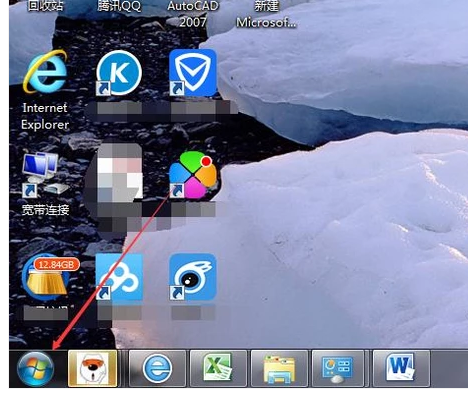The height and width of the screenshot is (398, 468).
Task: Select the blue shield security shortcut icon
Action: tap(193, 72)
